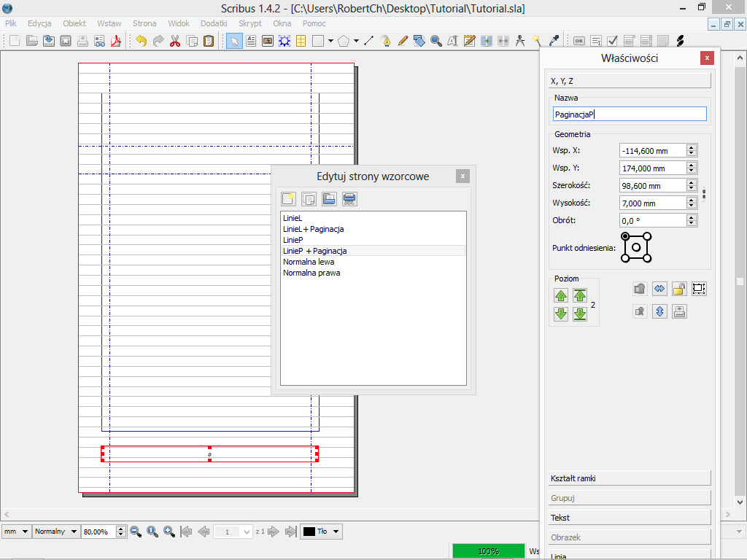Toggle the object lock padlock

679,289
